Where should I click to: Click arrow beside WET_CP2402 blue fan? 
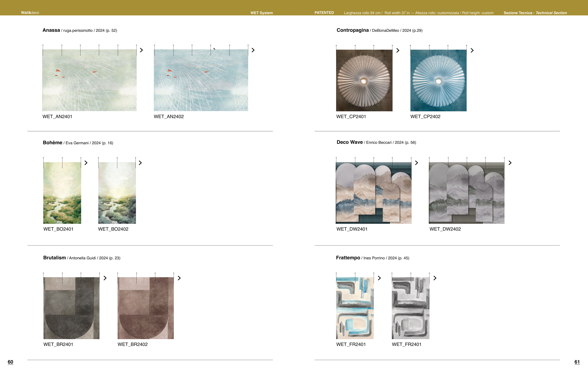coord(472,50)
